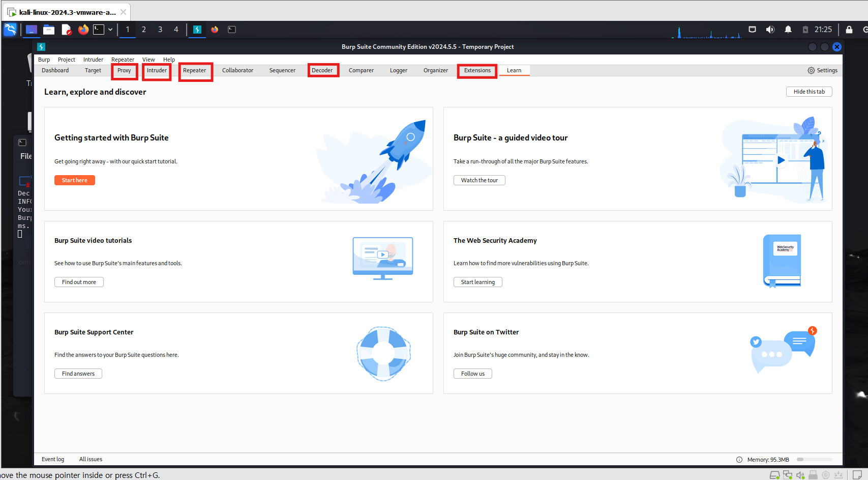Open the Project menu
The height and width of the screenshot is (480, 868).
[x=67, y=60]
